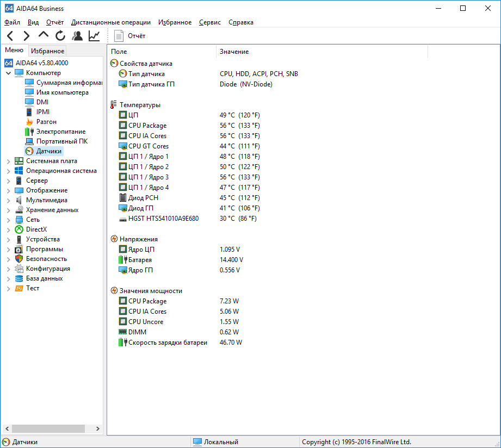Click the Свойства датчика group icon
This screenshot has height=448, width=501.
pos(114,64)
